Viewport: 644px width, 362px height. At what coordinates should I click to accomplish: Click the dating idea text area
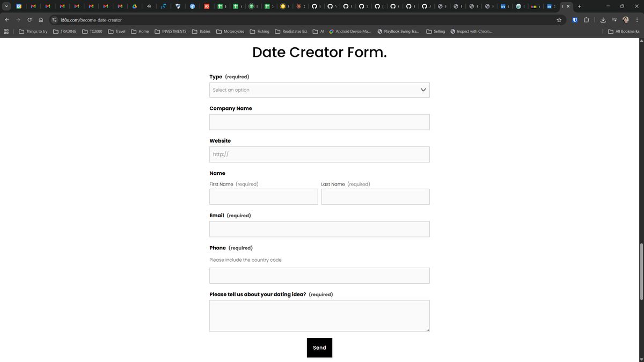point(319,316)
